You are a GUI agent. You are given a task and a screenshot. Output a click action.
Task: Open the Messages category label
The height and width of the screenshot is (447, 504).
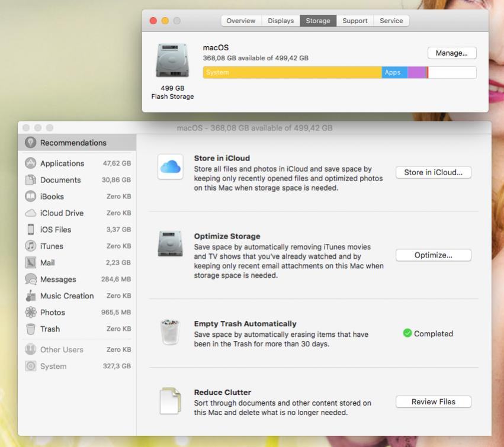click(x=58, y=279)
